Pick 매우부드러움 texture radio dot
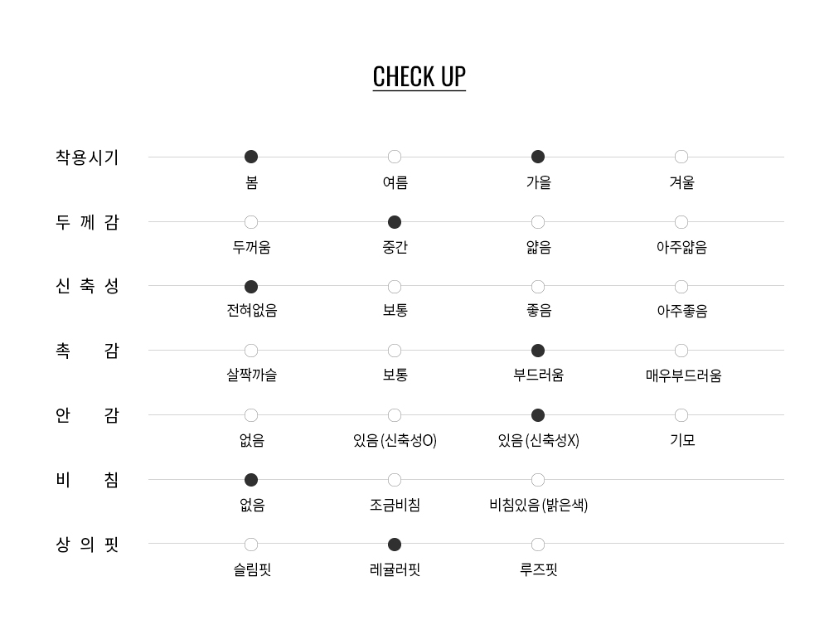 681,351
